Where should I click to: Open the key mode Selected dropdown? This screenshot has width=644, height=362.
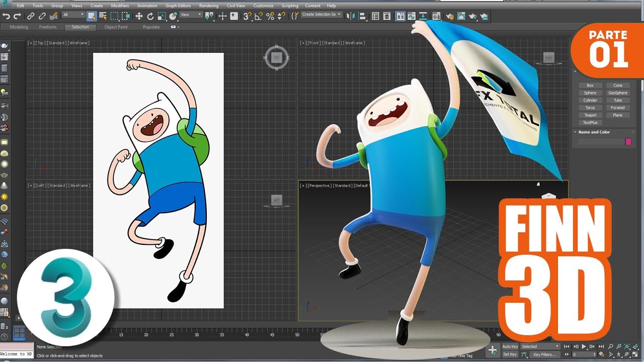(540, 346)
